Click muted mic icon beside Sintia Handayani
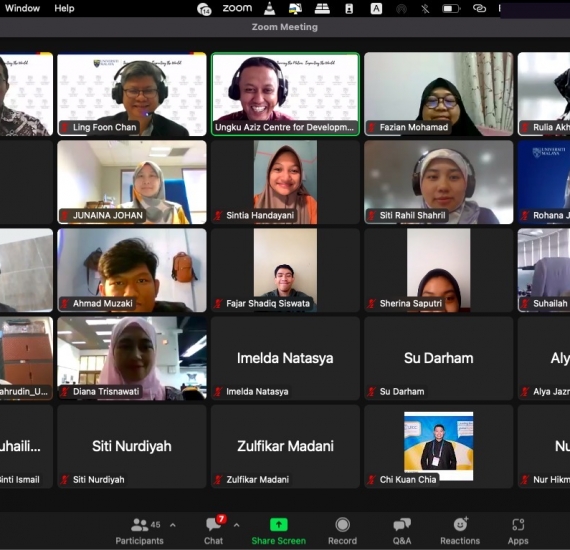 pyautogui.click(x=218, y=216)
